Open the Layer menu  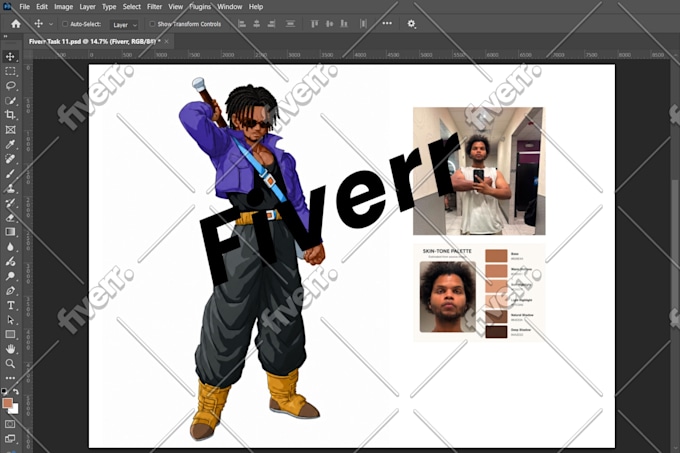(88, 7)
